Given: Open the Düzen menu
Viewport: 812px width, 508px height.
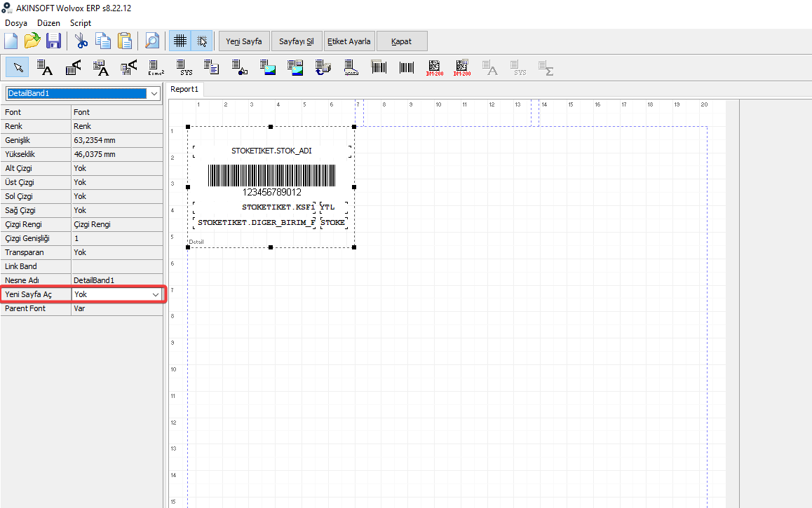Looking at the screenshot, I should [48, 22].
